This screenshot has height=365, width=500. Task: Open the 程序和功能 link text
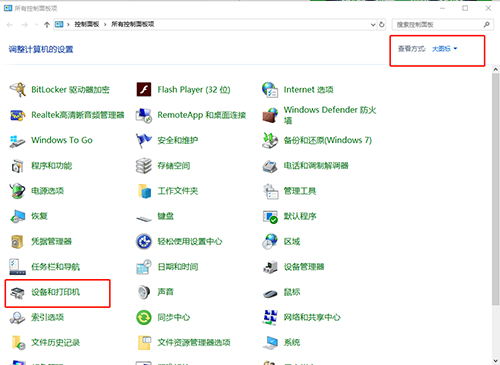tap(52, 166)
